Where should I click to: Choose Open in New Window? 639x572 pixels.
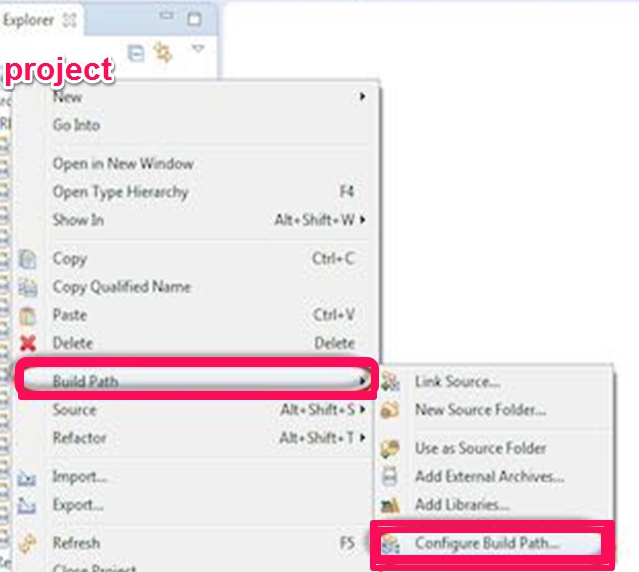[123, 163]
